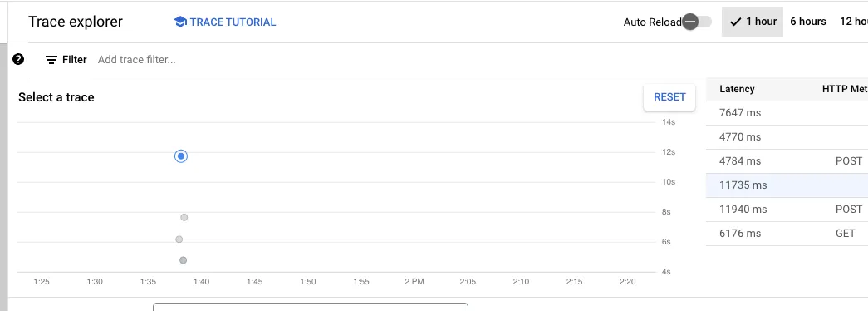
Task: Select the dark gray trace dot near 5s
Action: tap(184, 260)
